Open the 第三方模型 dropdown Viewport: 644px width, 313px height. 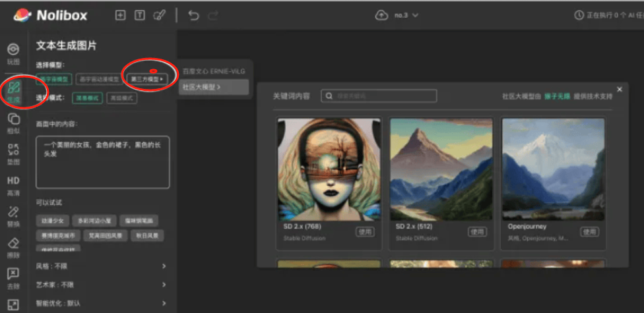coord(146,78)
